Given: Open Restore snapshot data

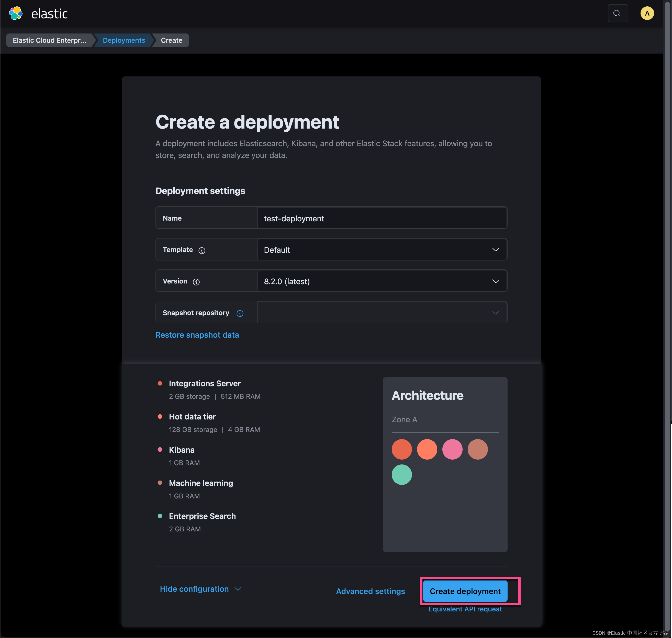Looking at the screenshot, I should click(x=197, y=335).
